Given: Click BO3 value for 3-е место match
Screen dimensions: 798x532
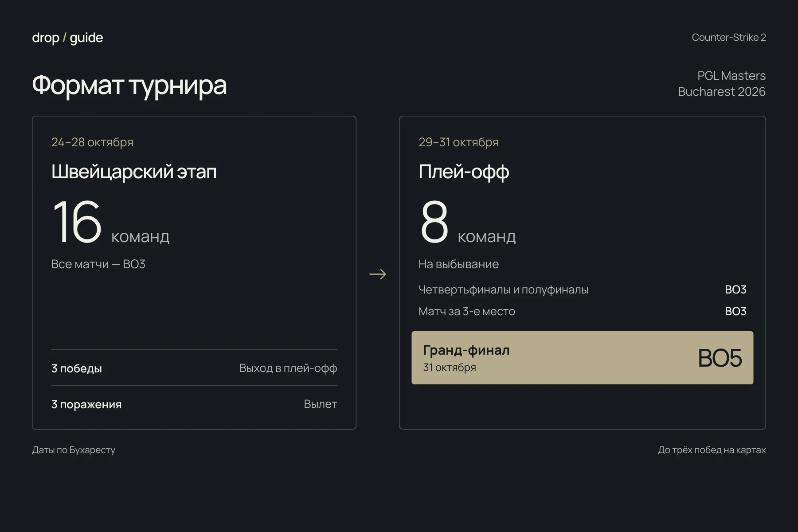Looking at the screenshot, I should click(x=735, y=311).
